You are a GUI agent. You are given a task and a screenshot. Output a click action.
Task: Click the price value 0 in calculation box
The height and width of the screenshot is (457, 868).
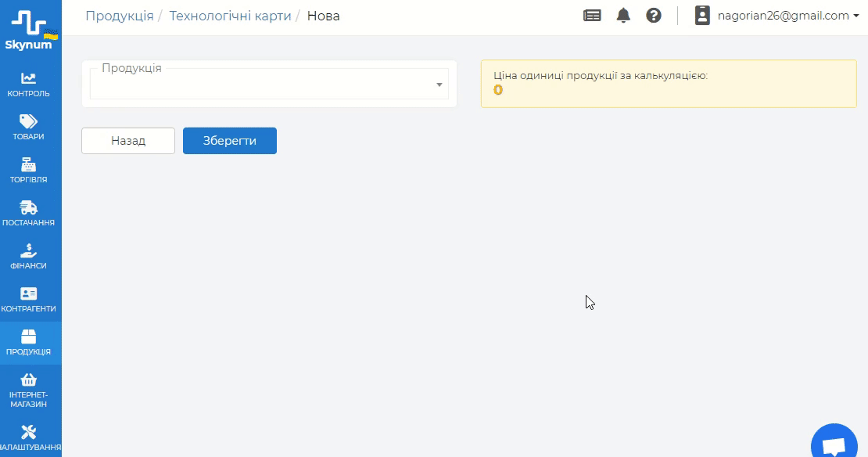[x=498, y=90]
